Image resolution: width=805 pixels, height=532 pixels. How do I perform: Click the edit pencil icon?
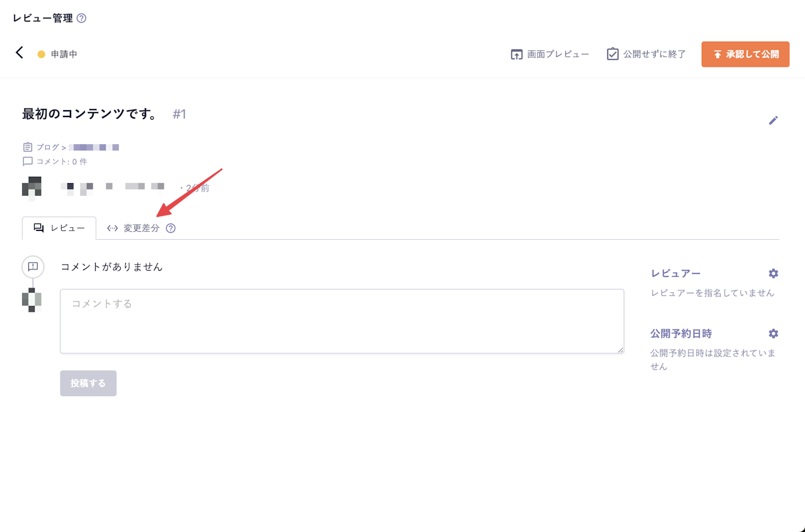click(774, 120)
